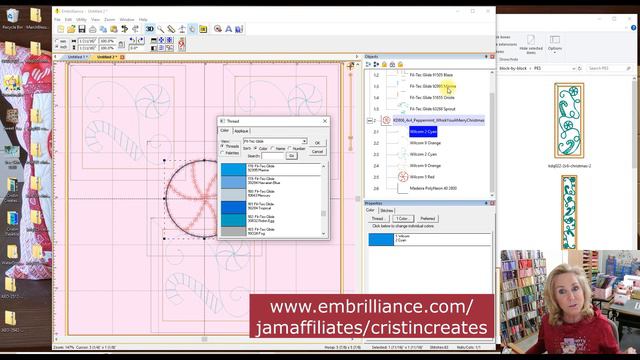Select the Marine blue thread swatch
Screen dimensions: 640x360
[233, 170]
